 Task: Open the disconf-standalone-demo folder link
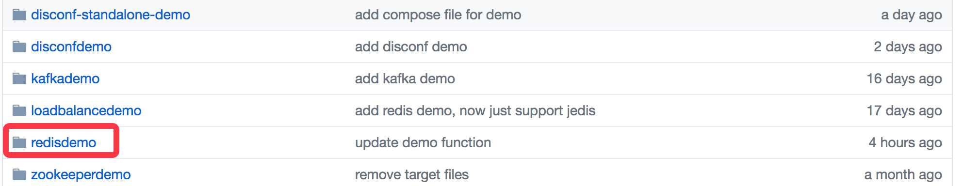111,15
